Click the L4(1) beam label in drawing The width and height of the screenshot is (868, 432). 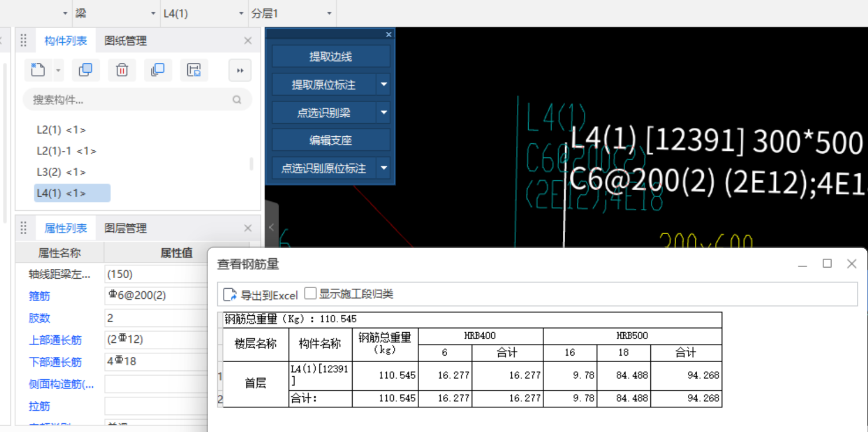point(556,117)
